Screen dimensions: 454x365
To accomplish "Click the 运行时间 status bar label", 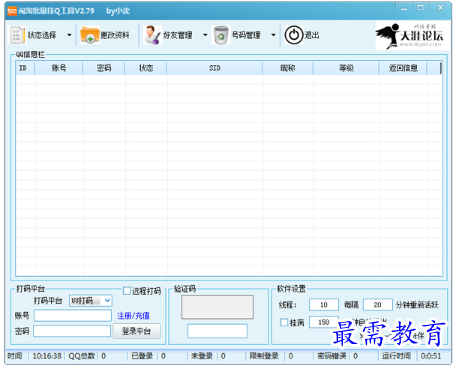I will [x=396, y=356].
